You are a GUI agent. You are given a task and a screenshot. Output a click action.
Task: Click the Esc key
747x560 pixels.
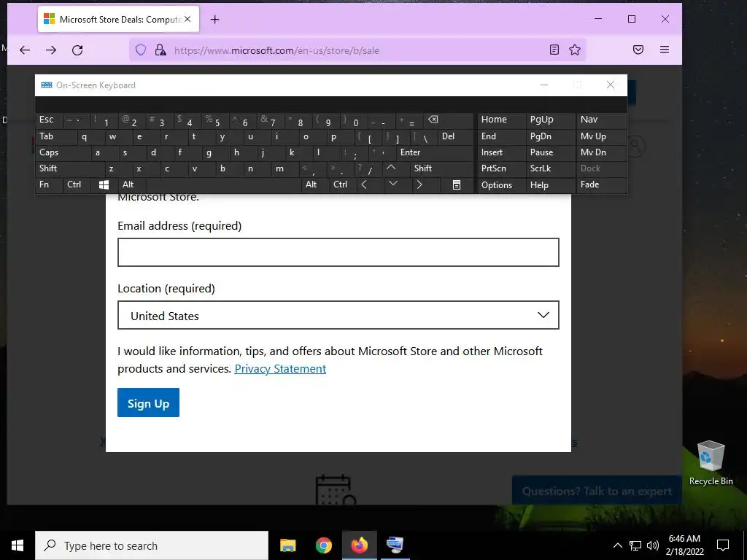pos(49,120)
